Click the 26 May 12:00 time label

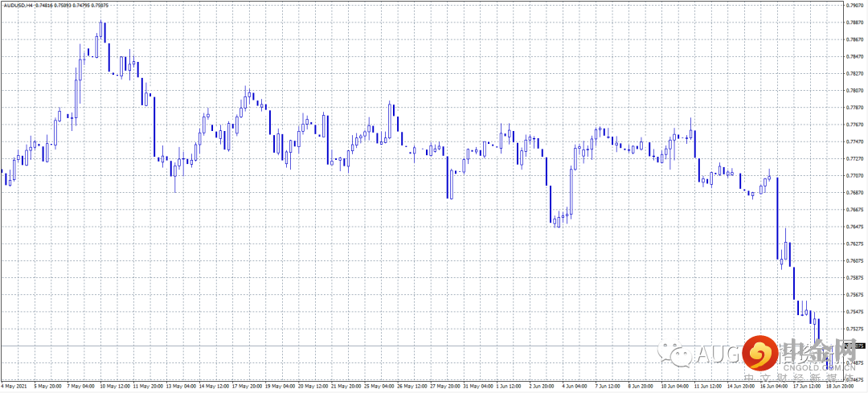click(x=412, y=385)
